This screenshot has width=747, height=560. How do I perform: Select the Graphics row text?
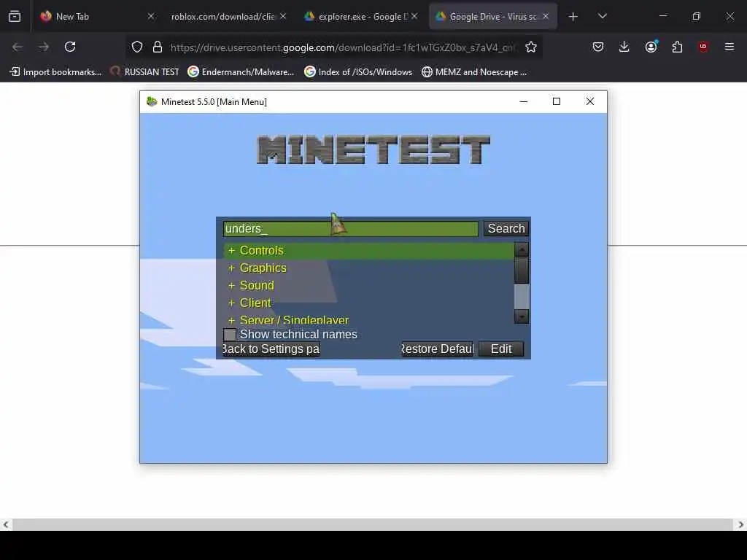[263, 268]
